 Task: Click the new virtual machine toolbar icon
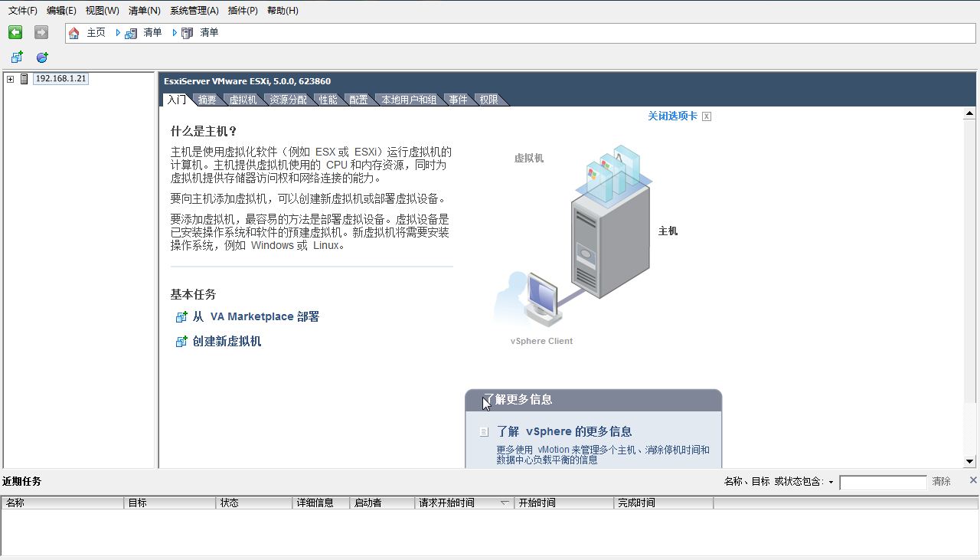tap(17, 57)
